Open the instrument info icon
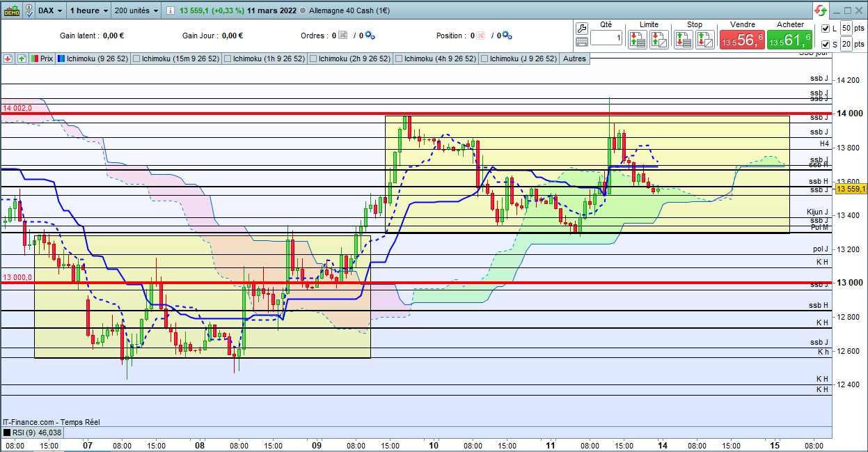Screen dimensions: 868x452 pyautogui.click(x=171, y=10)
